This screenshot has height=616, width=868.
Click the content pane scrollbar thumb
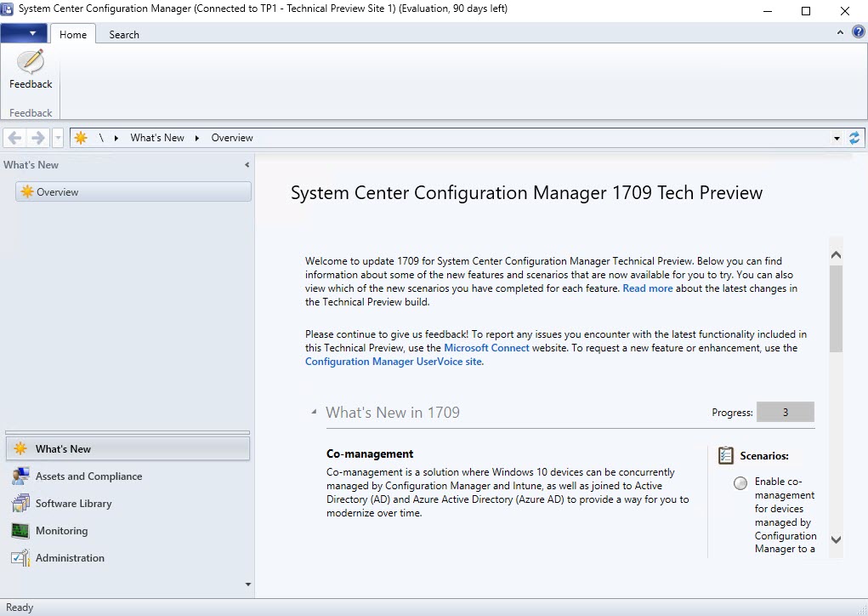(x=836, y=309)
